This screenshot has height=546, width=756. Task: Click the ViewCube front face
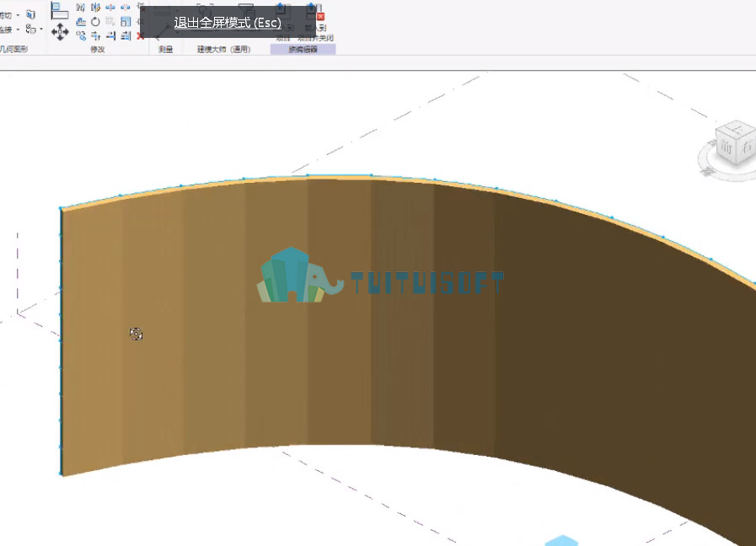[x=727, y=146]
